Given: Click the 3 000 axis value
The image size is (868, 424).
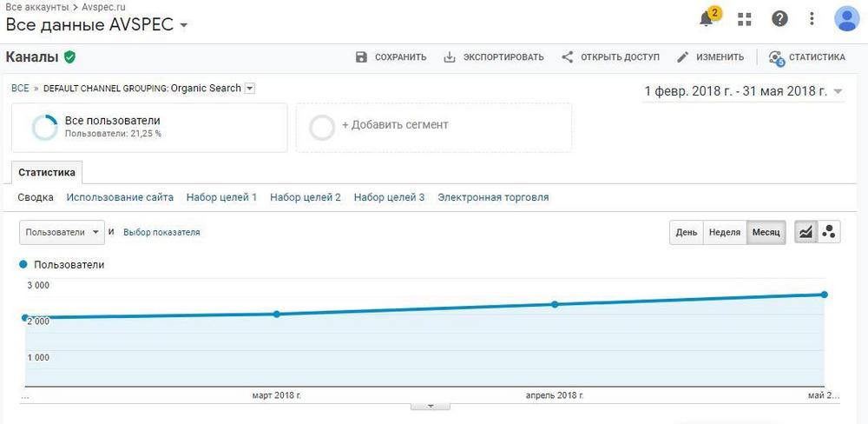Looking at the screenshot, I should [x=38, y=286].
